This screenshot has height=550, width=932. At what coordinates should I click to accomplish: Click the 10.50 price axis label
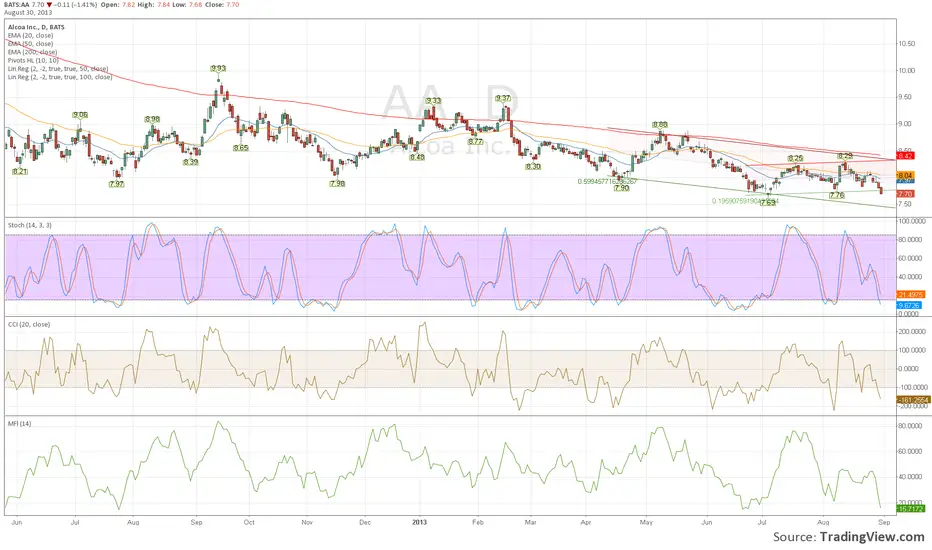point(906,44)
